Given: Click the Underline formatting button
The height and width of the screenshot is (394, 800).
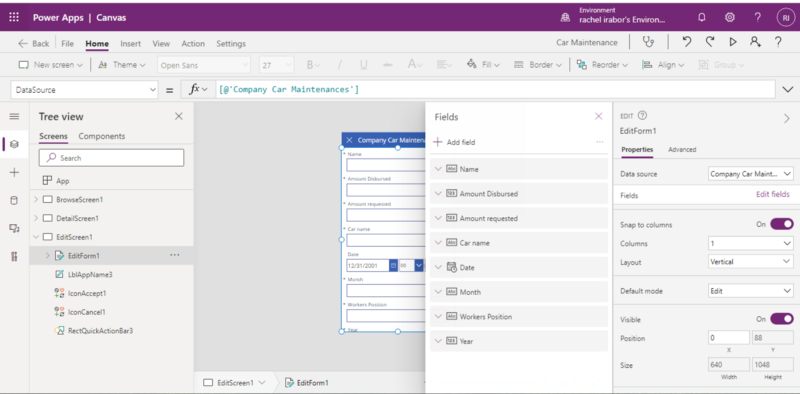Looking at the screenshot, I should [x=363, y=65].
